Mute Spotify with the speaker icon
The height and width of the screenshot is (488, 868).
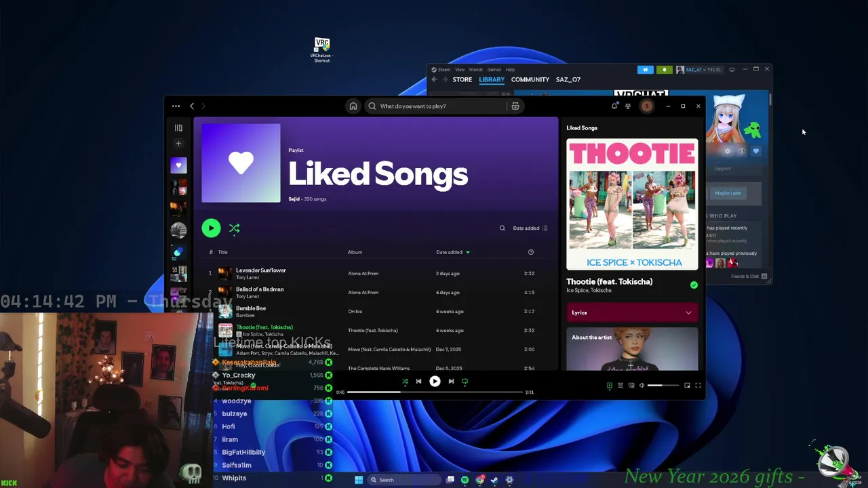[642, 385]
